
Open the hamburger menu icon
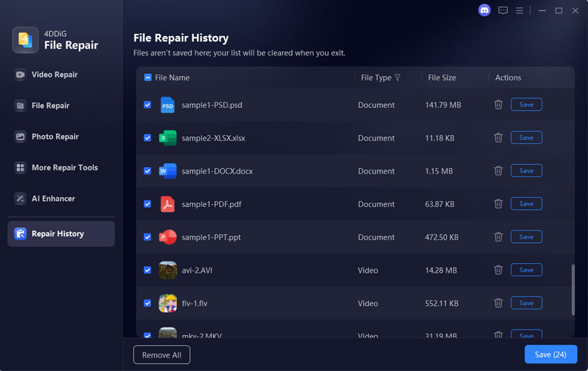click(520, 10)
